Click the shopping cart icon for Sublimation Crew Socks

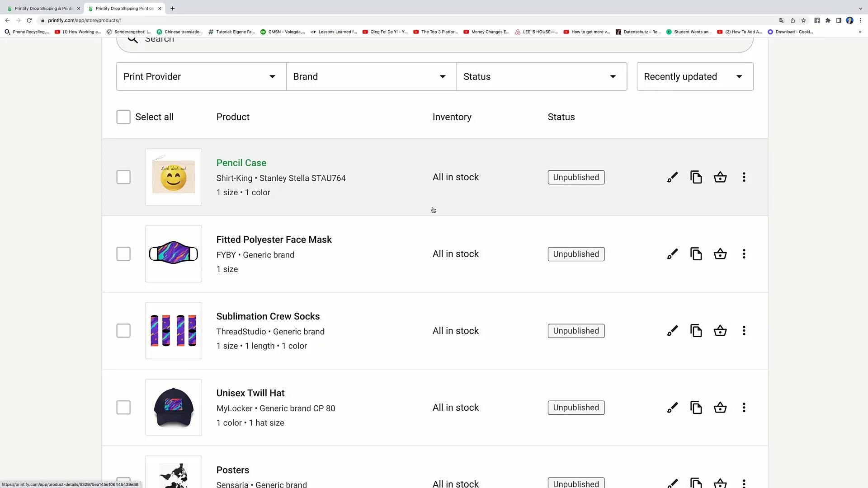[720, 331]
